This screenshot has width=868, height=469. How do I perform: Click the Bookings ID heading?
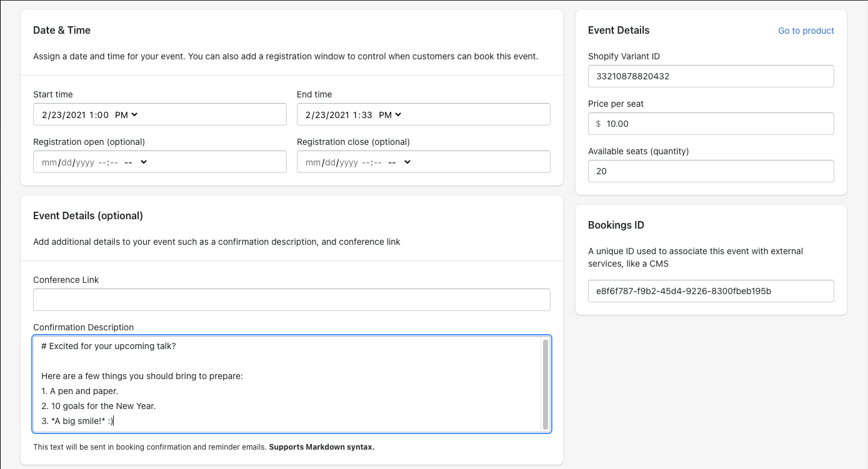tap(616, 225)
